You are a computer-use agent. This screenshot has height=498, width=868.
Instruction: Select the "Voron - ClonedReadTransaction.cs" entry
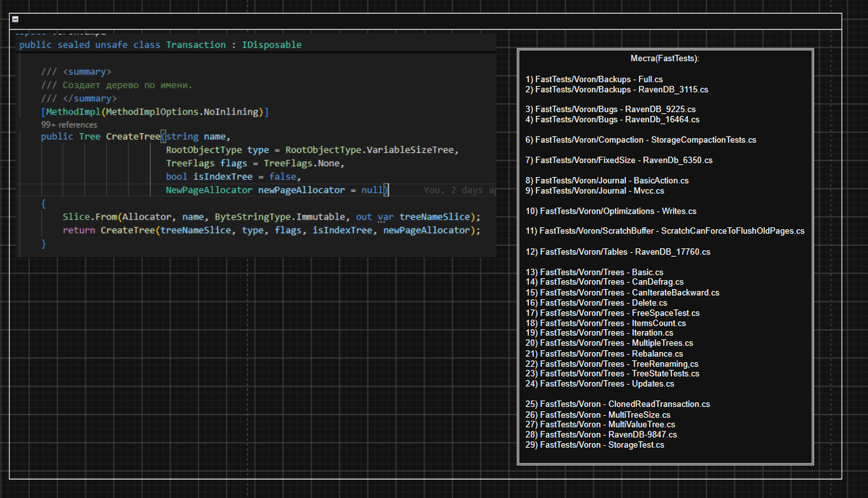tap(618, 404)
